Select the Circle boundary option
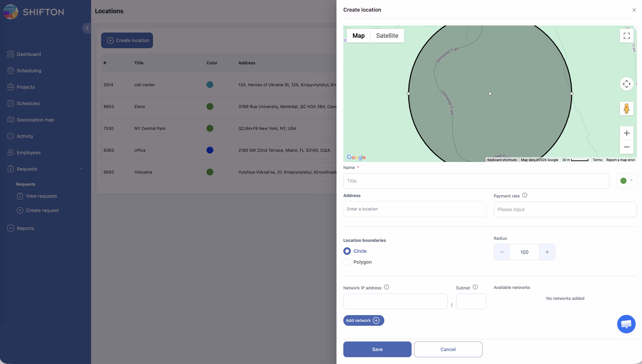 click(x=347, y=251)
